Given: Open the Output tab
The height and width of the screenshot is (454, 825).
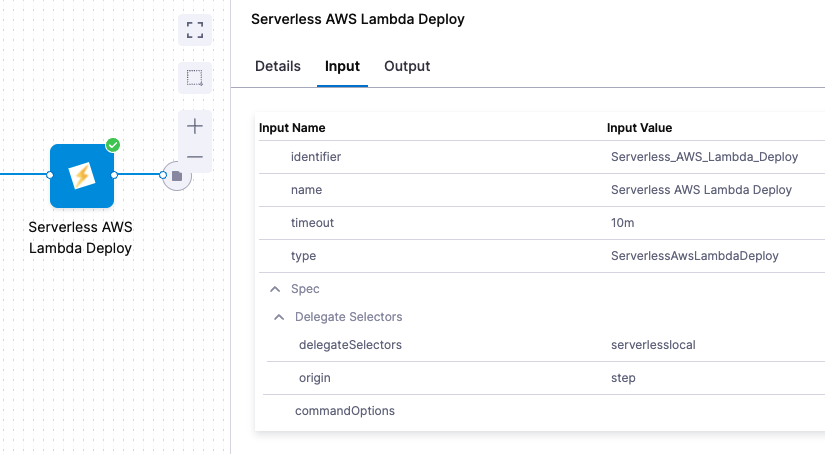Looking at the screenshot, I should (x=407, y=66).
